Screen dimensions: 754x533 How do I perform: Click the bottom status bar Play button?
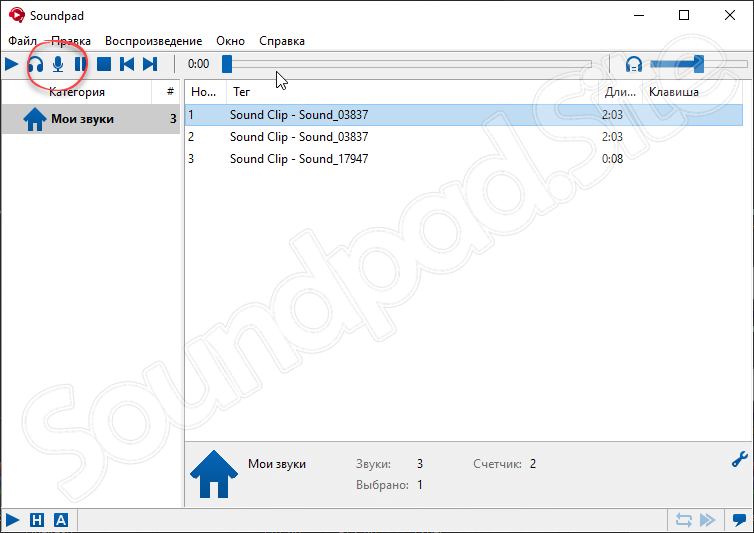pyautogui.click(x=12, y=520)
